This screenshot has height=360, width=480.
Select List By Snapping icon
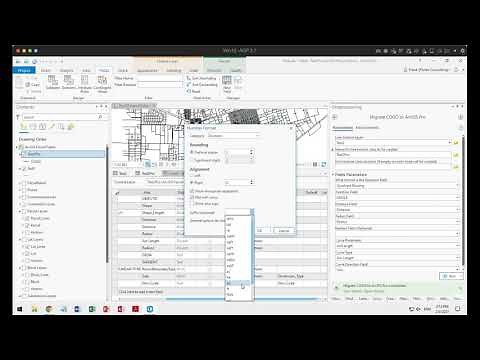coord(61,126)
